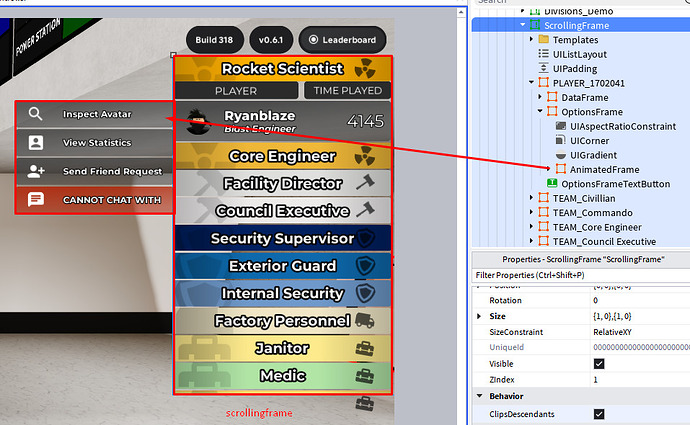Click the radiation icon on Rocket Scientist

[x=365, y=68]
